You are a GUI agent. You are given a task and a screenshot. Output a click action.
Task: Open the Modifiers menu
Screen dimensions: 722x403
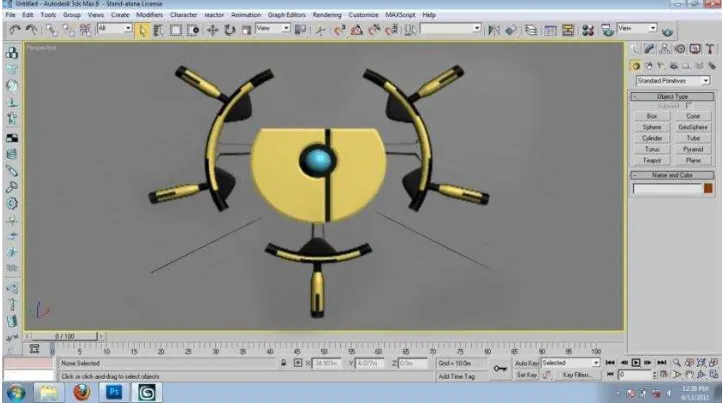[x=149, y=15]
